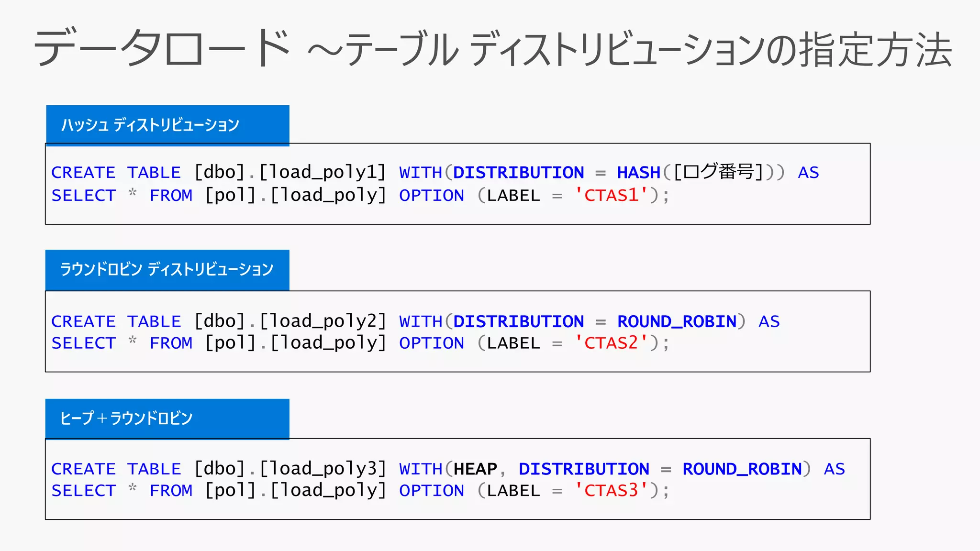The height and width of the screenshot is (551, 980).
Task: Click ROUND_ROBIN in the load_poly2 statement
Action: pos(677,321)
